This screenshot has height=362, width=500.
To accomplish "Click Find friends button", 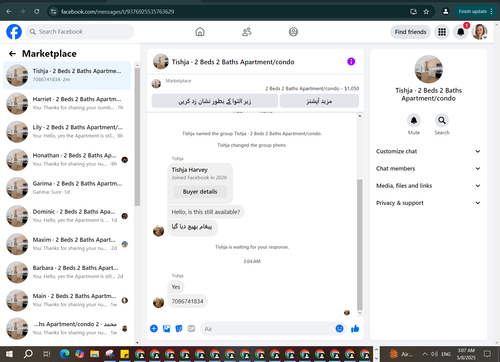I will (x=410, y=32).
